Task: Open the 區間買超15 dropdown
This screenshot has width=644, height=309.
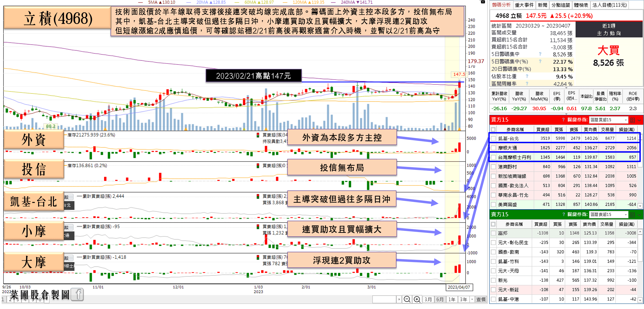Action: [x=609, y=120]
